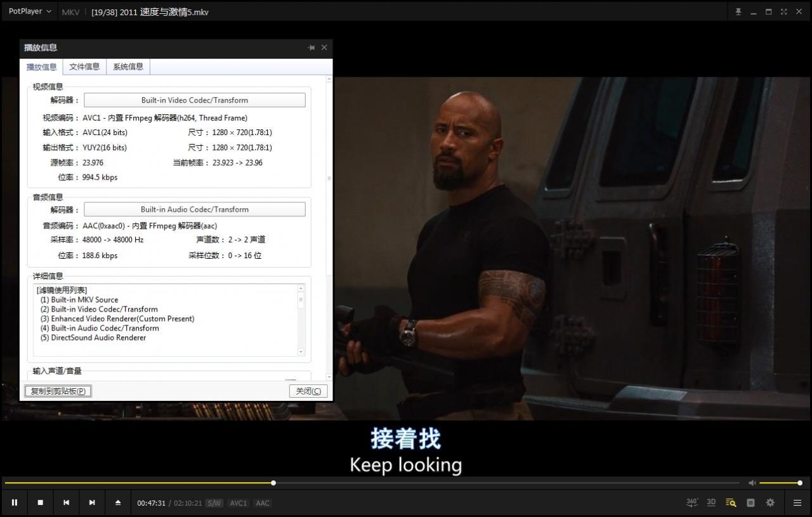Toggle the playlist panel hamburger icon

(x=797, y=503)
